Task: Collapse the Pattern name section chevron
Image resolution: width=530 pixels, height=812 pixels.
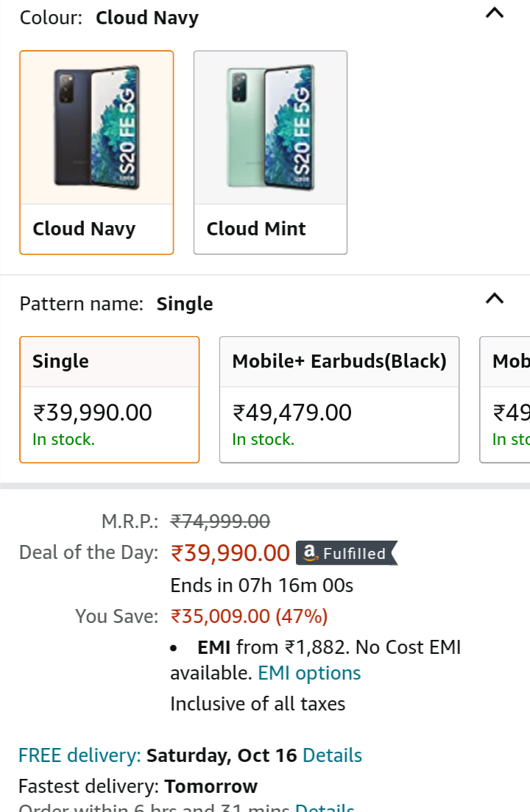Action: coord(495,299)
